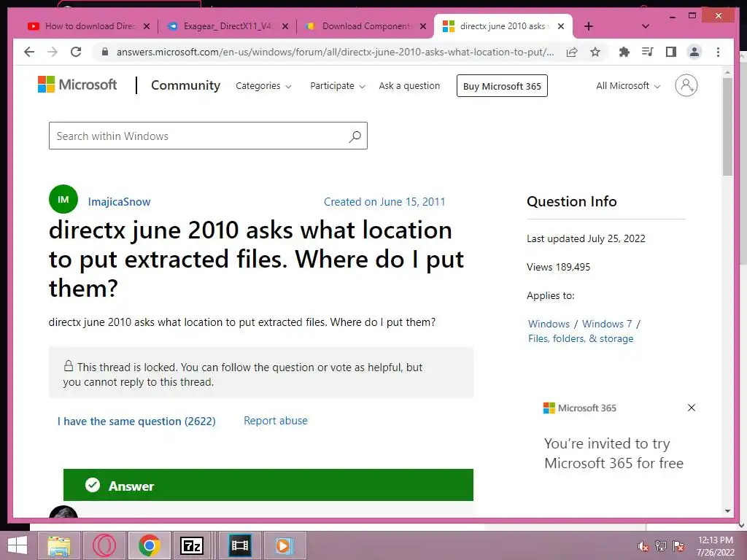Click the magnifier search icon in Search within Windows
Viewport: 747px width, 560px height.
pos(355,136)
